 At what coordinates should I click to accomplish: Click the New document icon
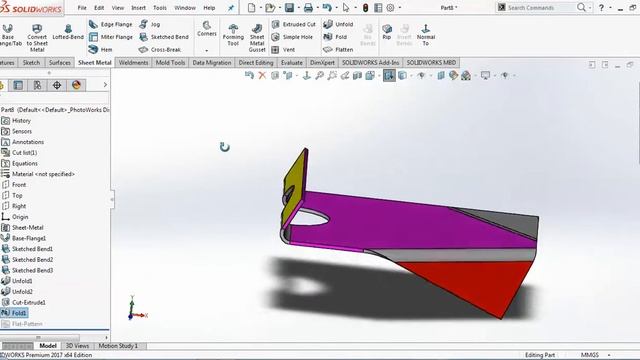coord(251,8)
